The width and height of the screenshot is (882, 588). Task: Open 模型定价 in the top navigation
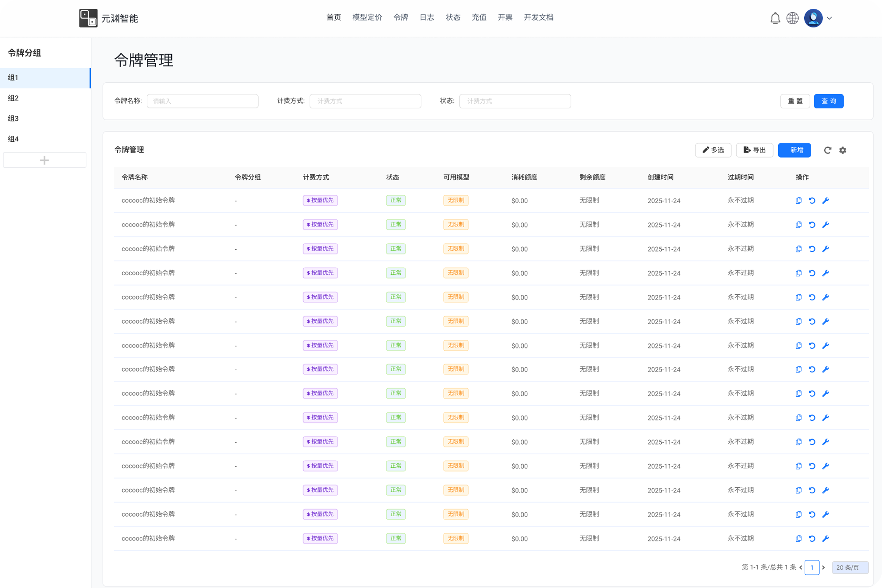pos(367,17)
